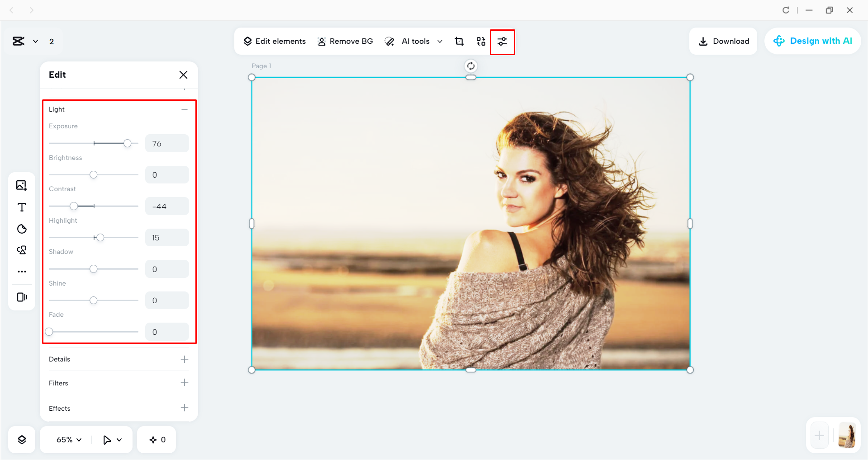Click the rotate handle above the image
Screen dimensions: 868x460
click(470, 66)
